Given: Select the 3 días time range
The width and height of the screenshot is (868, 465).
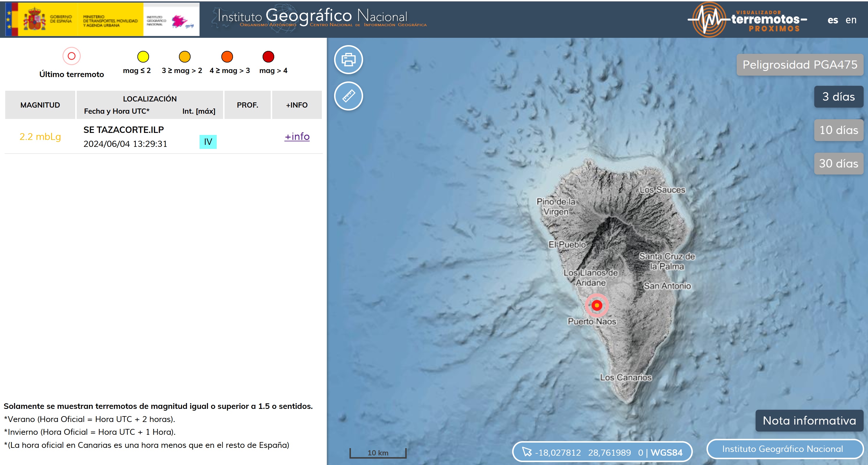Looking at the screenshot, I should pos(838,97).
